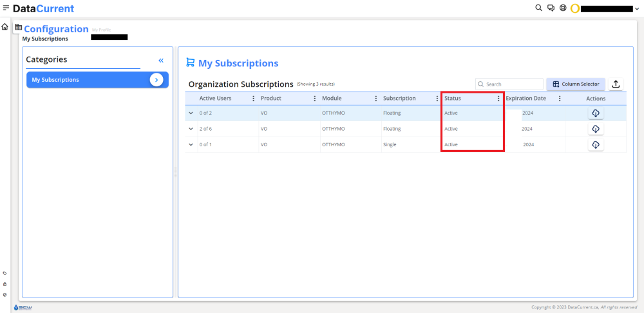644x313 pixels.
Task: Click the Organization Subscriptions heading
Action: pos(241,84)
